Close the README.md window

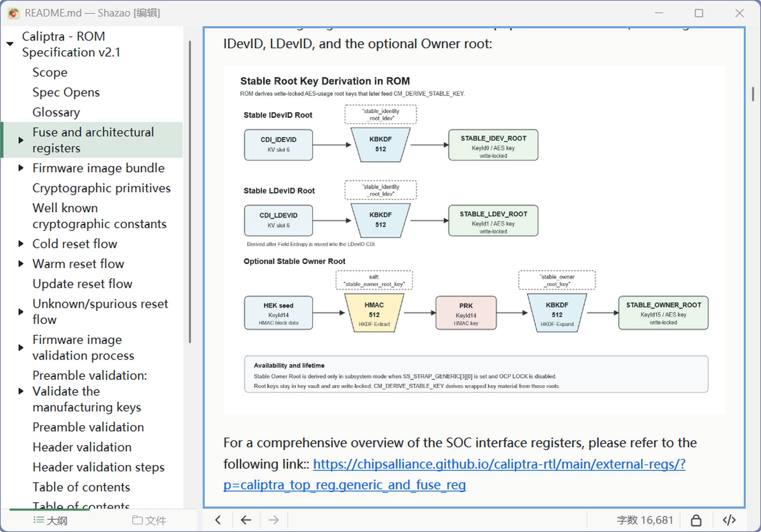(x=739, y=13)
